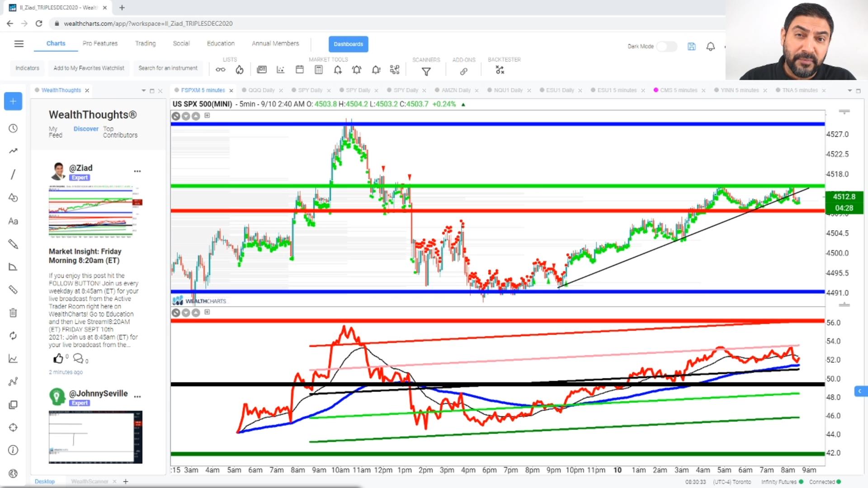Screen dimensions: 868x488
Task: Open the watchlist glasses icon under Lists
Action: [x=220, y=70]
